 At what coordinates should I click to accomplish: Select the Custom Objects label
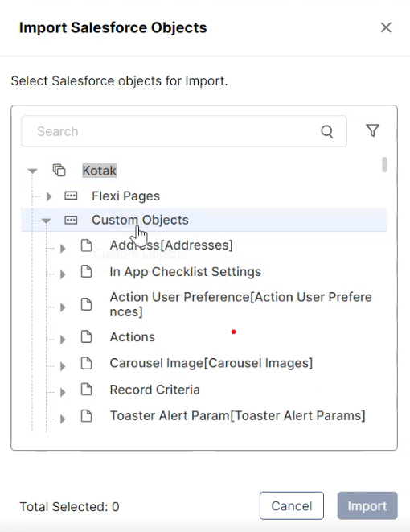(140, 220)
